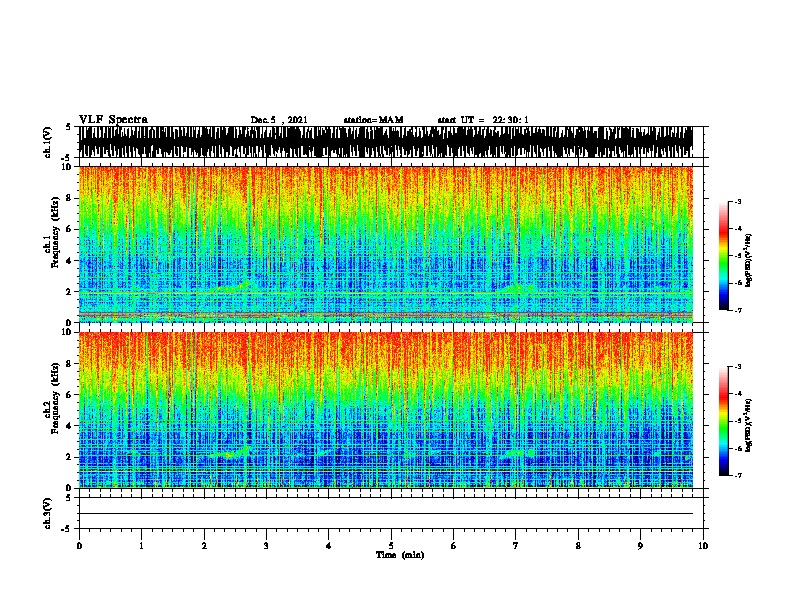The height and width of the screenshot is (612, 792).
Task: Click the color scale bar beside ch.1 spectrogram
Action: (x=724, y=256)
